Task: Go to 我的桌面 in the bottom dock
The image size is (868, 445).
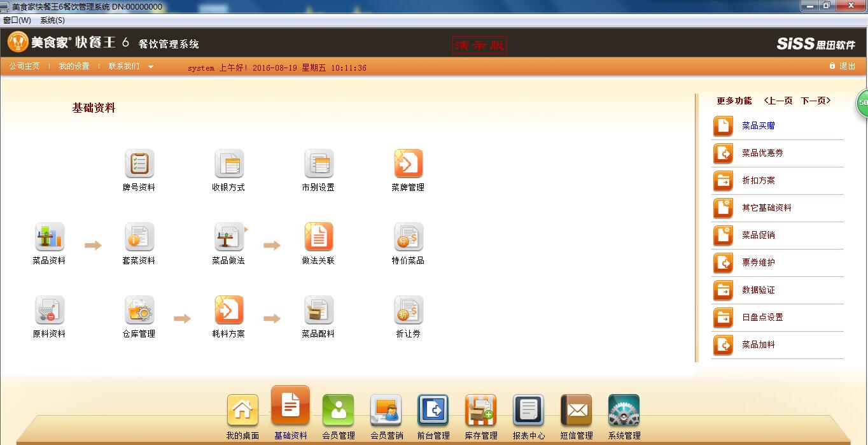Action: tap(243, 411)
